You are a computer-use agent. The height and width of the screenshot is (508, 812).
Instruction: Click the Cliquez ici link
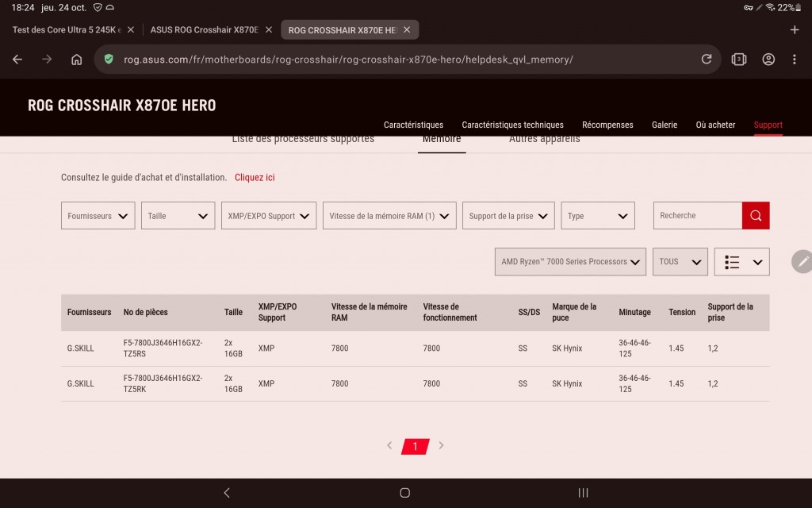tap(255, 177)
